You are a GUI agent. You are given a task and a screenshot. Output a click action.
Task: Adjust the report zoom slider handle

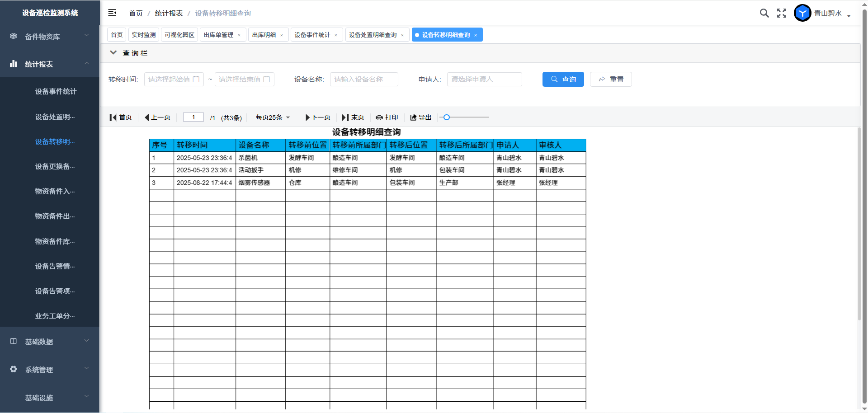(447, 117)
